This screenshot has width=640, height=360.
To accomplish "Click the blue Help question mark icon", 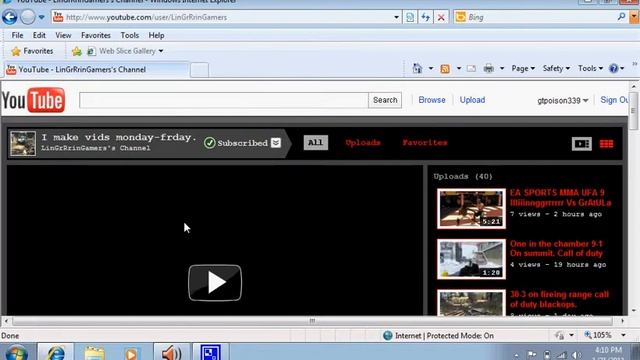I will tap(613, 69).
